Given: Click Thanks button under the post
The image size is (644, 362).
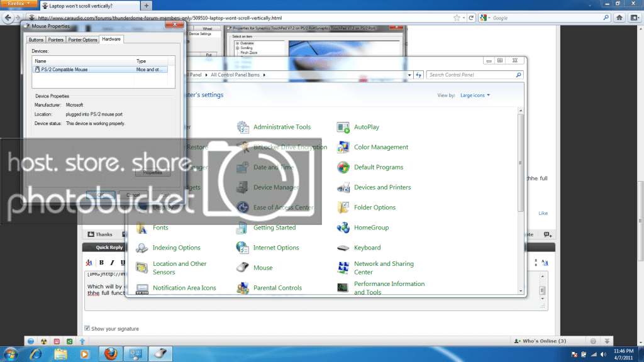Looking at the screenshot, I should coord(100,234).
